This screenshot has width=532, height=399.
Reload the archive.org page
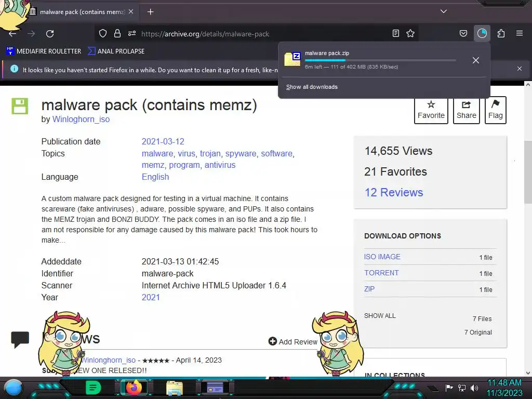pyautogui.click(x=50, y=34)
